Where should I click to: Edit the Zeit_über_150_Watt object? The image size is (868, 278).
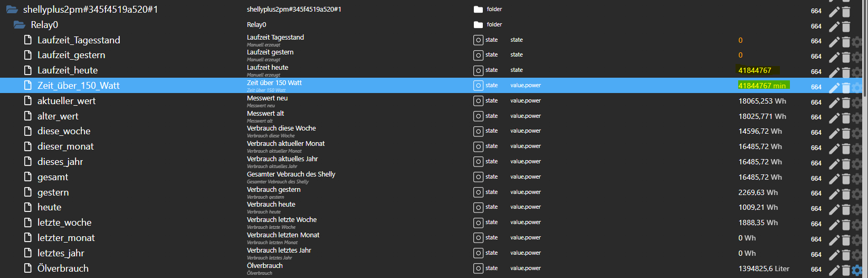(x=834, y=88)
